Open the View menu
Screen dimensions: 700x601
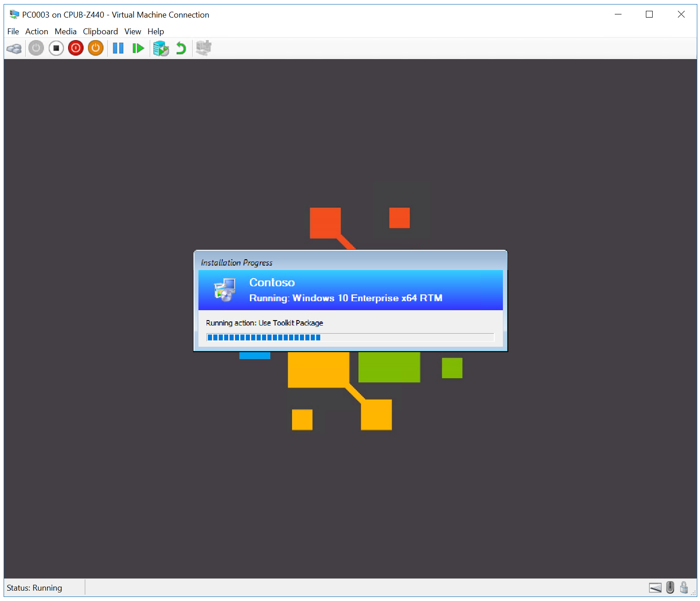(x=132, y=31)
